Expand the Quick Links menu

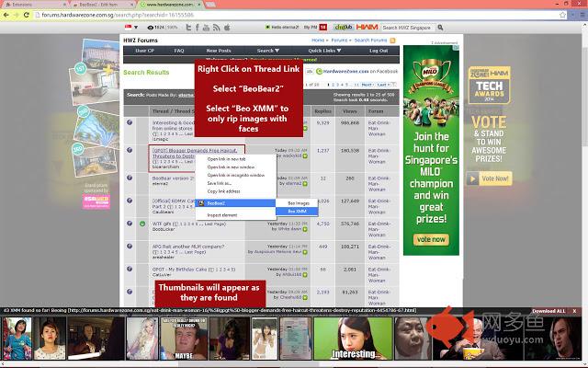[318, 51]
